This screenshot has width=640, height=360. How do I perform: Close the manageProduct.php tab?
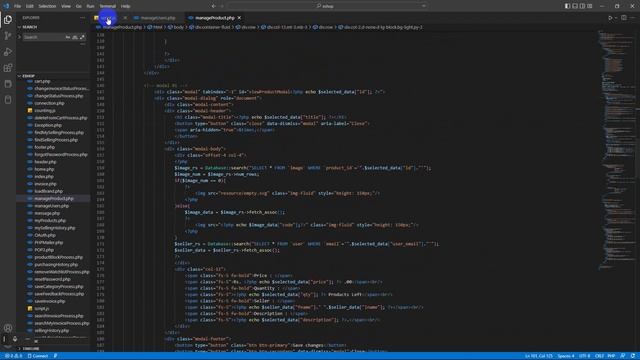pos(239,18)
